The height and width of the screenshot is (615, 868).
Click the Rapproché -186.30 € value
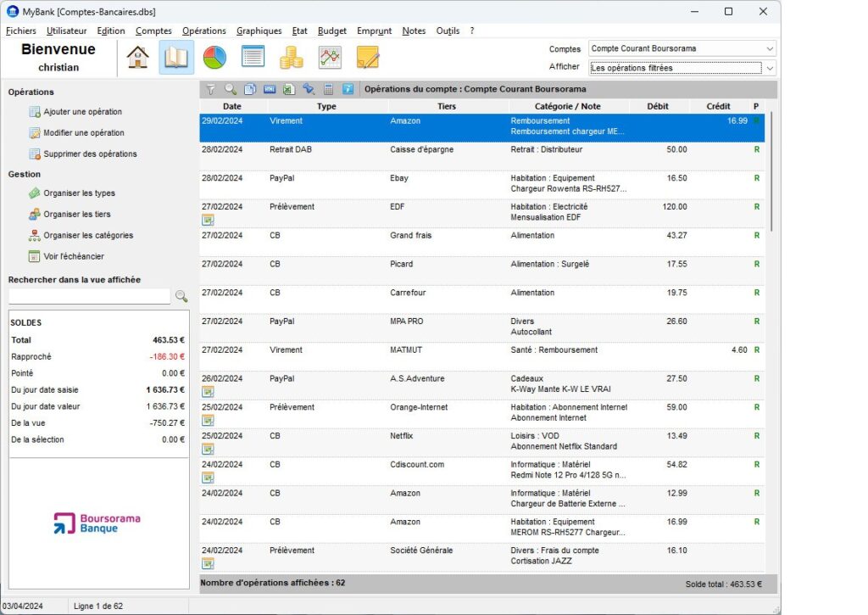tap(167, 357)
